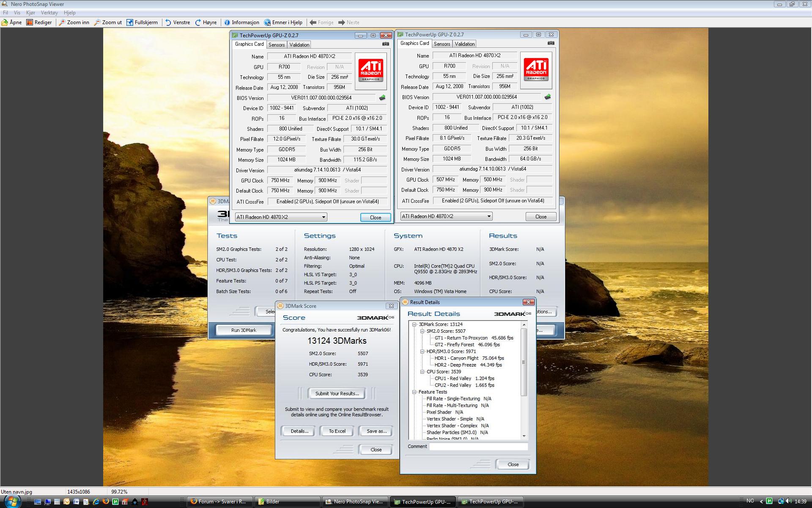Close the left GPU-Z via Close button
Image resolution: width=812 pixels, height=508 pixels.
coord(376,217)
